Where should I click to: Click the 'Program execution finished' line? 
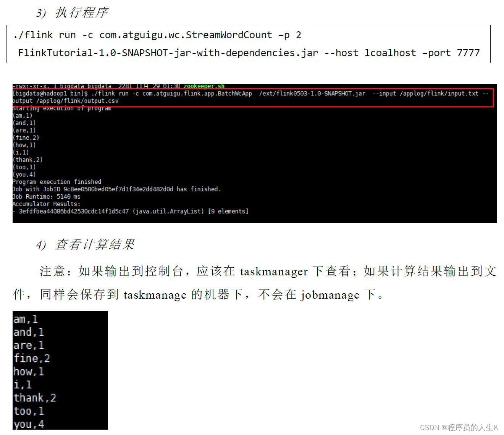coord(57,182)
